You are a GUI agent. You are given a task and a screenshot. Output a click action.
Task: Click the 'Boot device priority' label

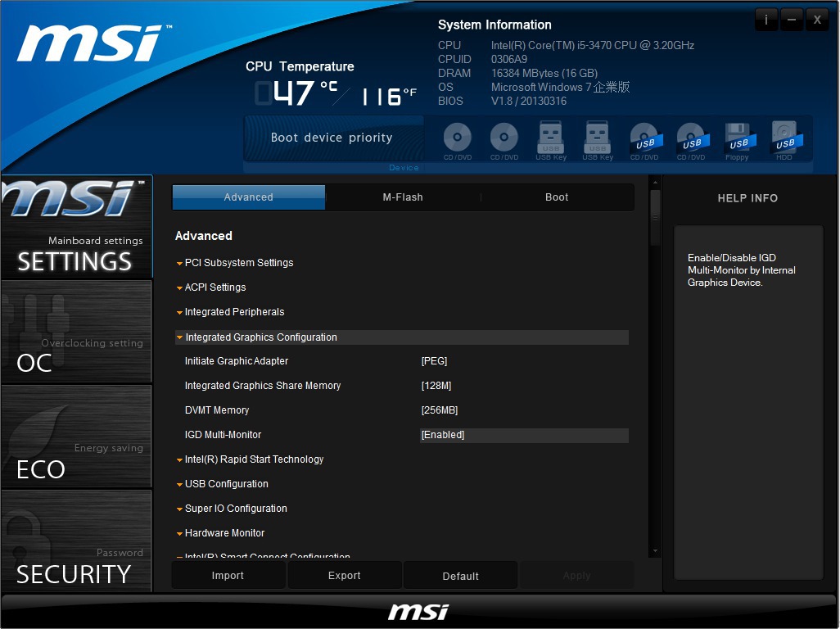(x=332, y=138)
